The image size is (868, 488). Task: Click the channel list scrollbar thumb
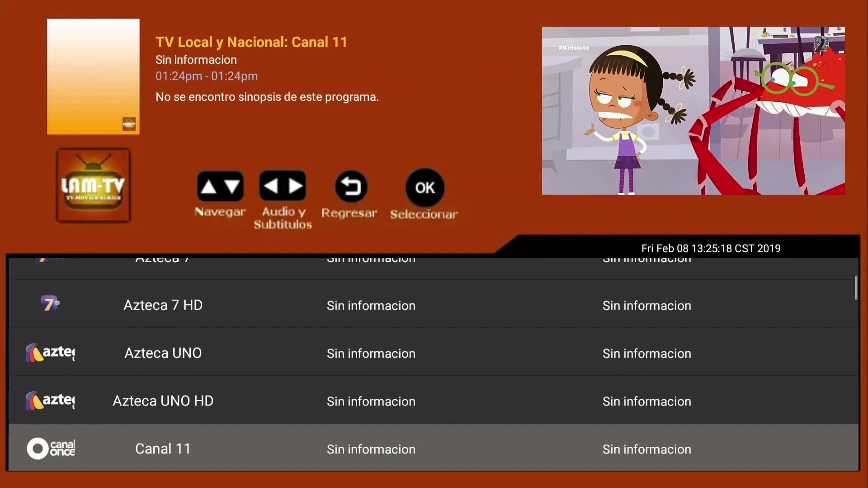[856, 288]
